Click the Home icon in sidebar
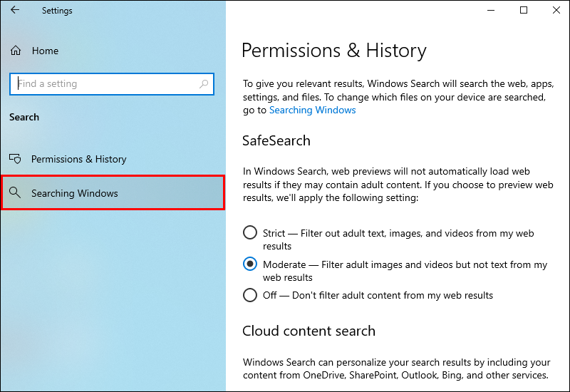 click(x=16, y=51)
